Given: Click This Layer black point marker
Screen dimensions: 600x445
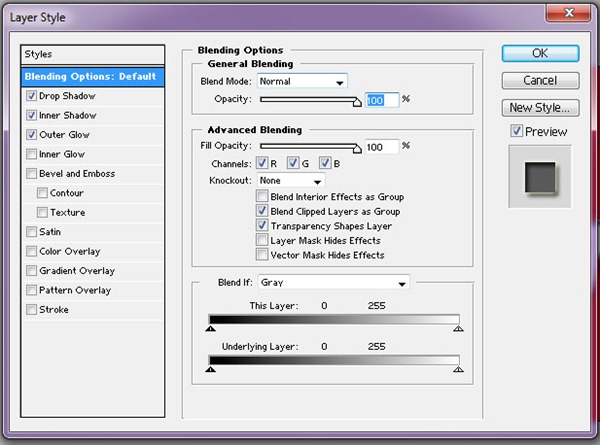Looking at the screenshot, I should (210, 328).
